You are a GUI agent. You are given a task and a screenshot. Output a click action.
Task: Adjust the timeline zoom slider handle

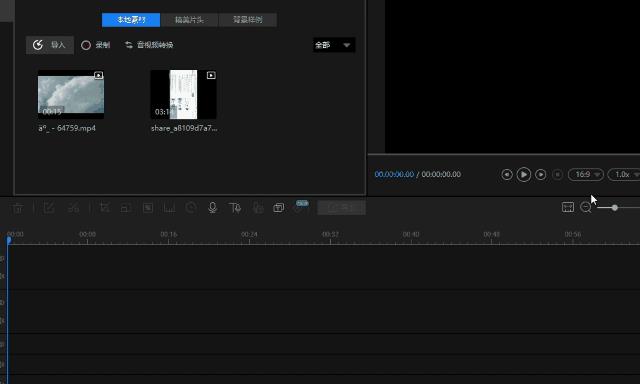(x=615, y=208)
